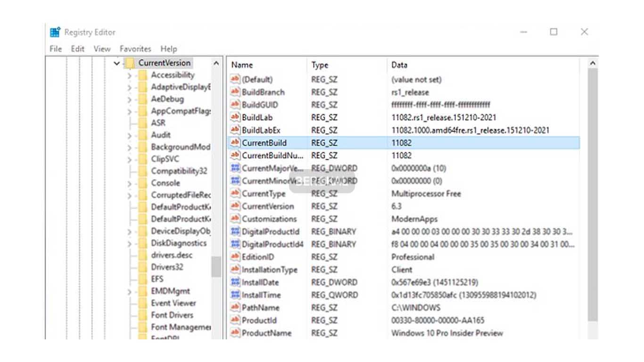Click the 'Windows 10 Pro Insider Preview' data cell
The height and width of the screenshot is (362, 644).
(447, 333)
